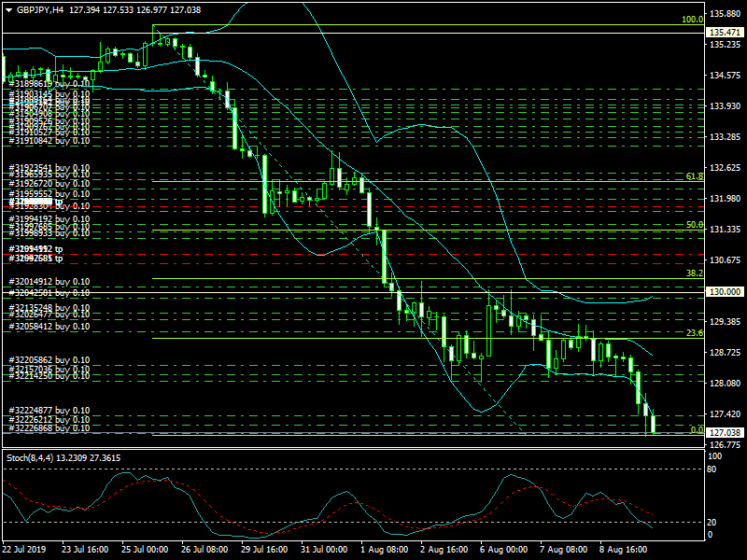This screenshot has height=560, width=747.
Task: Click the Fibonacci 100.0 level label
Action: tap(692, 20)
